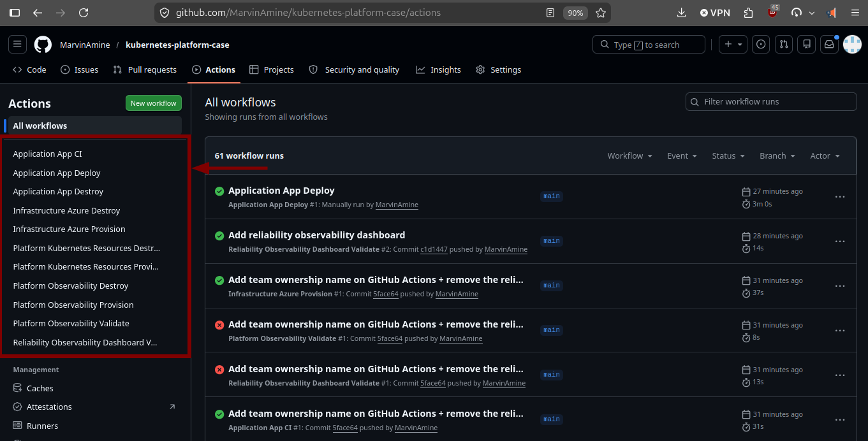Open more options for reliability dashboard run

click(x=840, y=242)
